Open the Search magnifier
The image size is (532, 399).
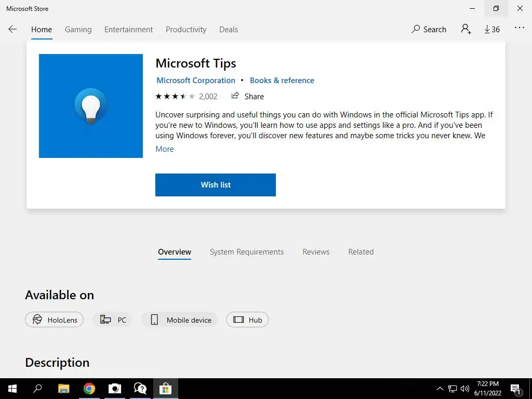(429, 29)
